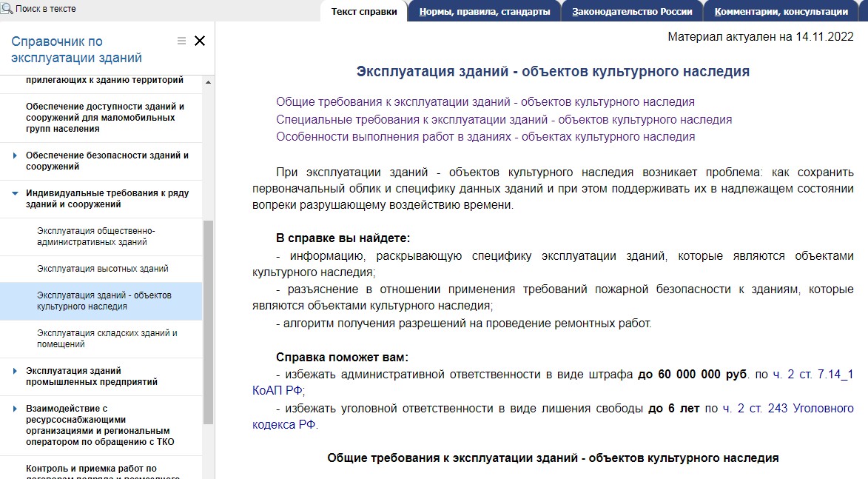Click the 'Справка поможет вам:' heading
The image size is (868, 479).
coord(342,358)
